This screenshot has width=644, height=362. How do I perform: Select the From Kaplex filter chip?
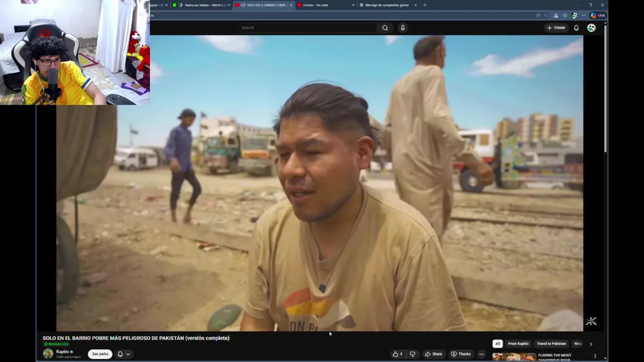[518, 343]
